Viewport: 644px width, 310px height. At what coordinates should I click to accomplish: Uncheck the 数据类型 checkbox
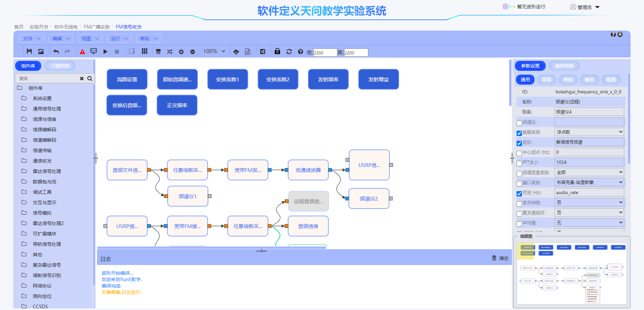(x=519, y=133)
